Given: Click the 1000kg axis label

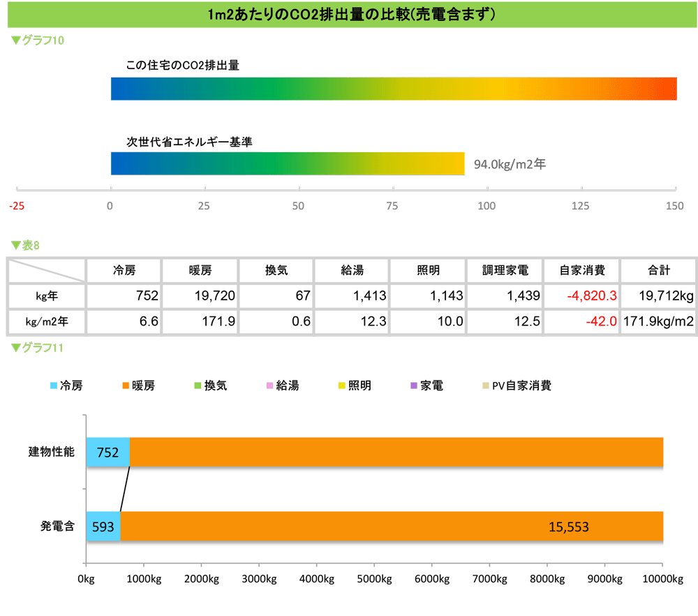Looking at the screenshot, I should [144, 579].
